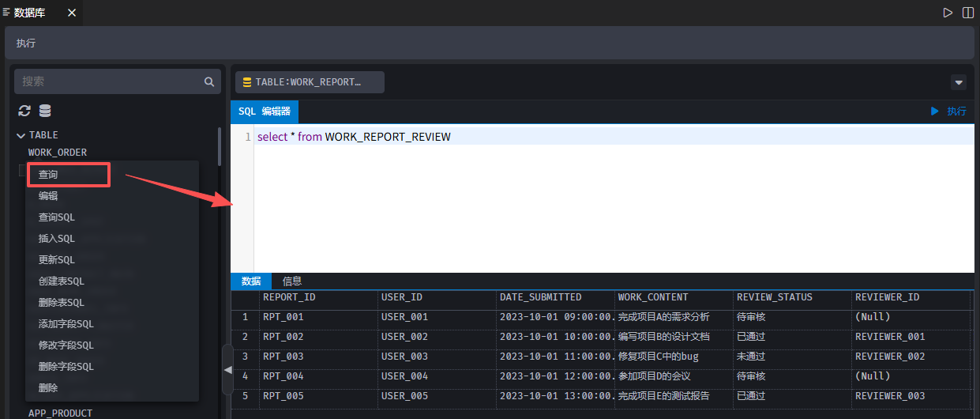This screenshot has width=980, height=419.
Task: Click the split layout icon at top right
Action: pyautogui.click(x=967, y=13)
